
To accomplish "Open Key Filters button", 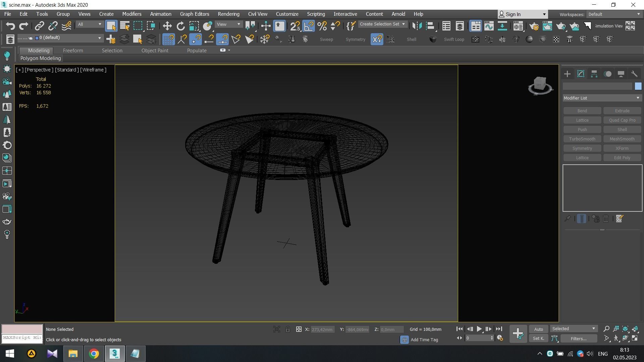I will pos(579,339).
